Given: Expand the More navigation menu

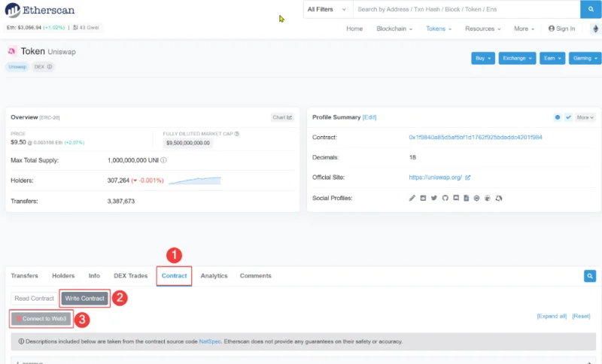Looking at the screenshot, I should tap(524, 29).
